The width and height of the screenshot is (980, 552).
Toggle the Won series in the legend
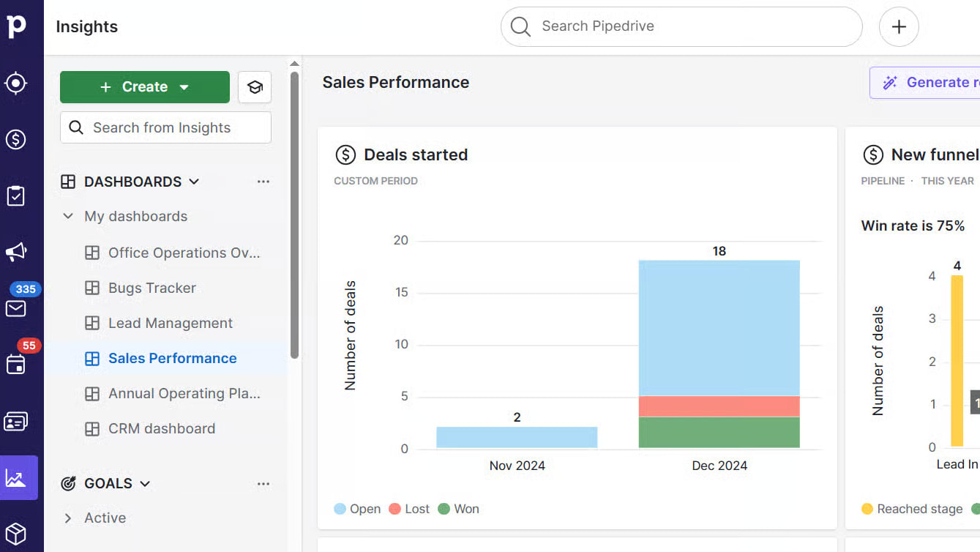point(458,509)
